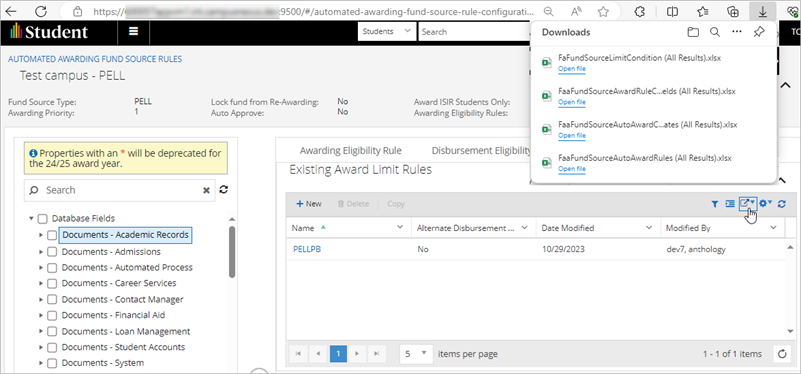The image size is (801, 374).
Task: Switch to Awarding Eligibility Rule tab
Action: [350, 151]
